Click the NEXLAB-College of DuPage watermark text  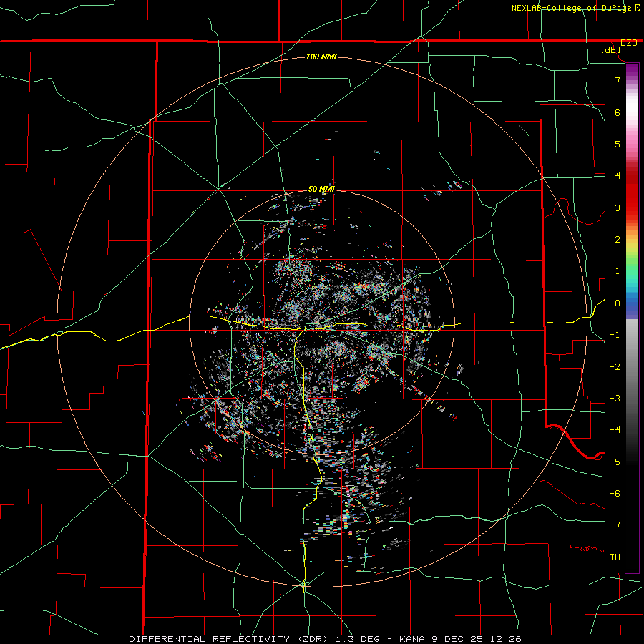point(571,8)
